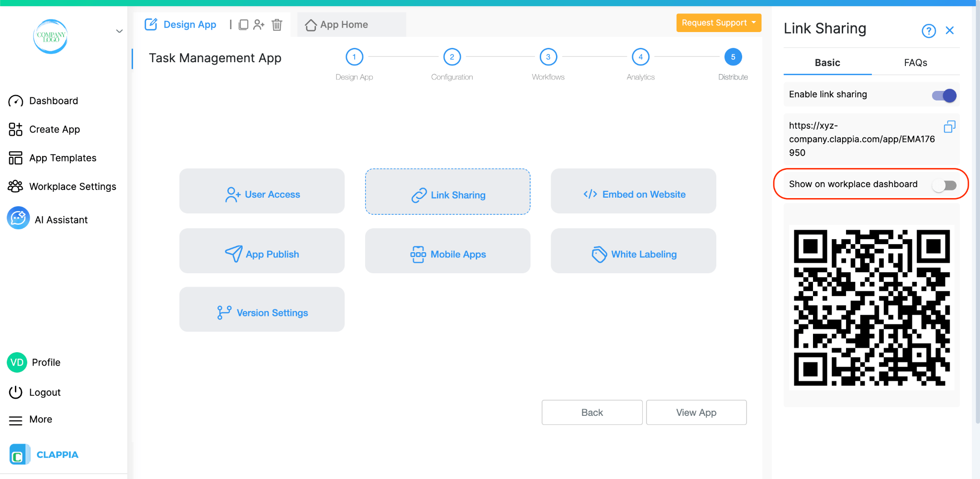Click the Clappia logo
Viewport: 980px width, 479px height.
[44, 455]
